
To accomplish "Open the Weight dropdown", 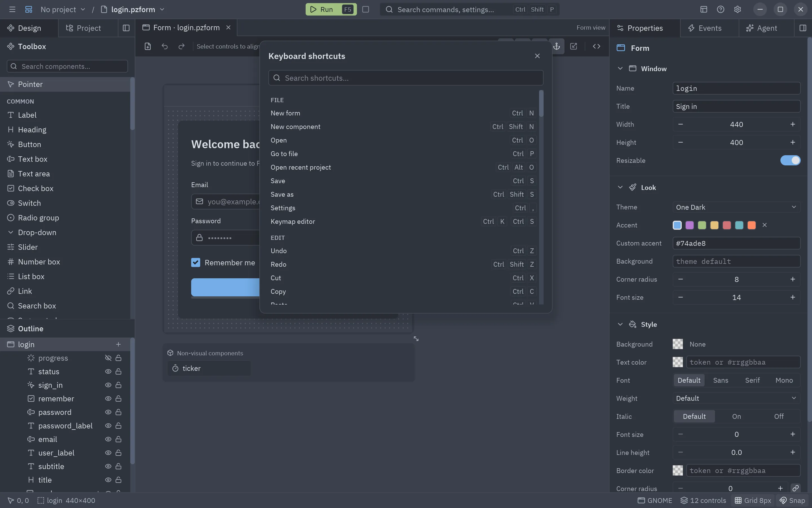I will click(x=736, y=398).
